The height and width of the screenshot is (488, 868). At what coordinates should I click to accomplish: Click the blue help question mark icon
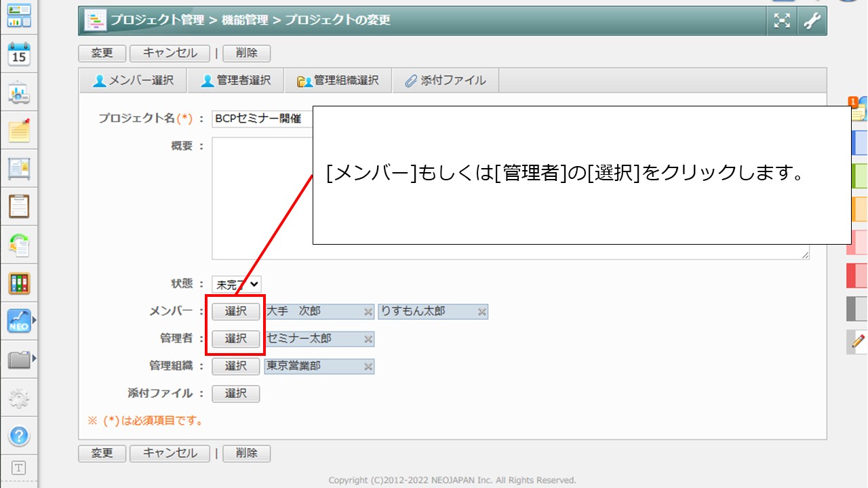tap(19, 434)
